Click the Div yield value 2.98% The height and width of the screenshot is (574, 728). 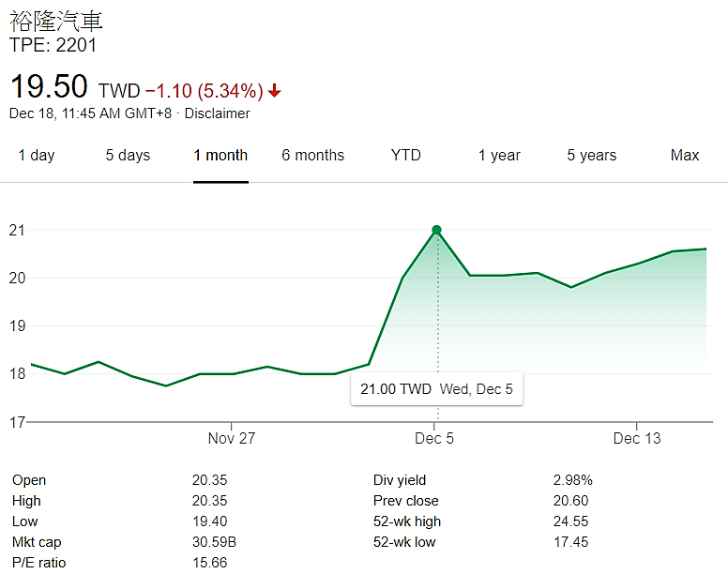(x=573, y=480)
